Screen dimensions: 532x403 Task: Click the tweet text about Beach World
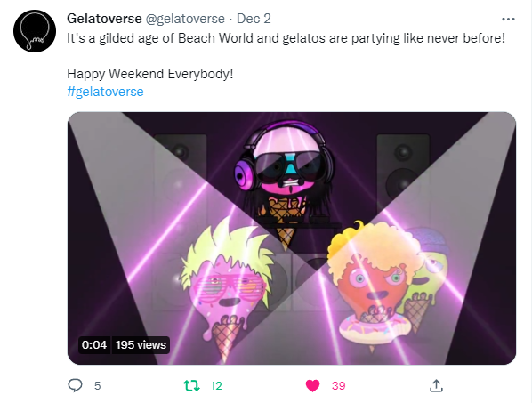click(286, 38)
